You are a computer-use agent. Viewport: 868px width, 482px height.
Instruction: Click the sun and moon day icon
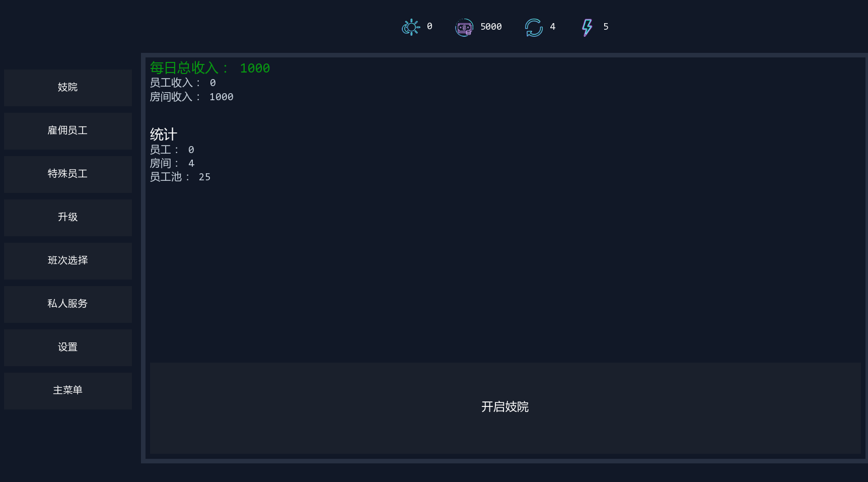[x=411, y=27]
